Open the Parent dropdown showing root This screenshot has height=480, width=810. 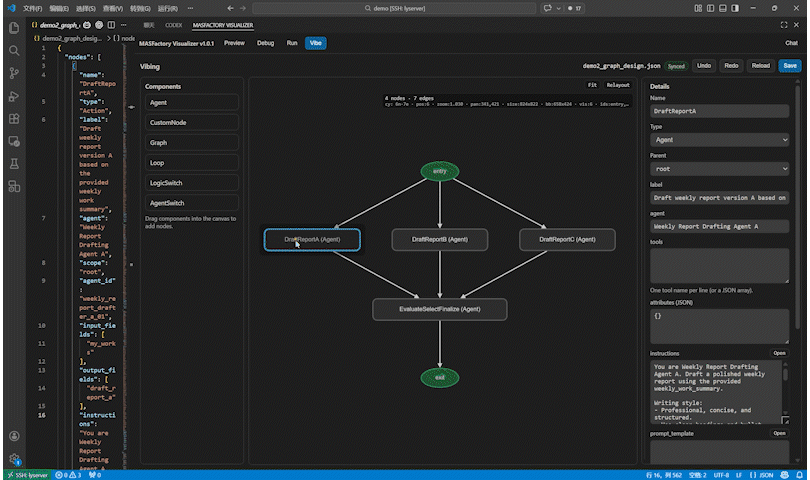[x=719, y=170]
